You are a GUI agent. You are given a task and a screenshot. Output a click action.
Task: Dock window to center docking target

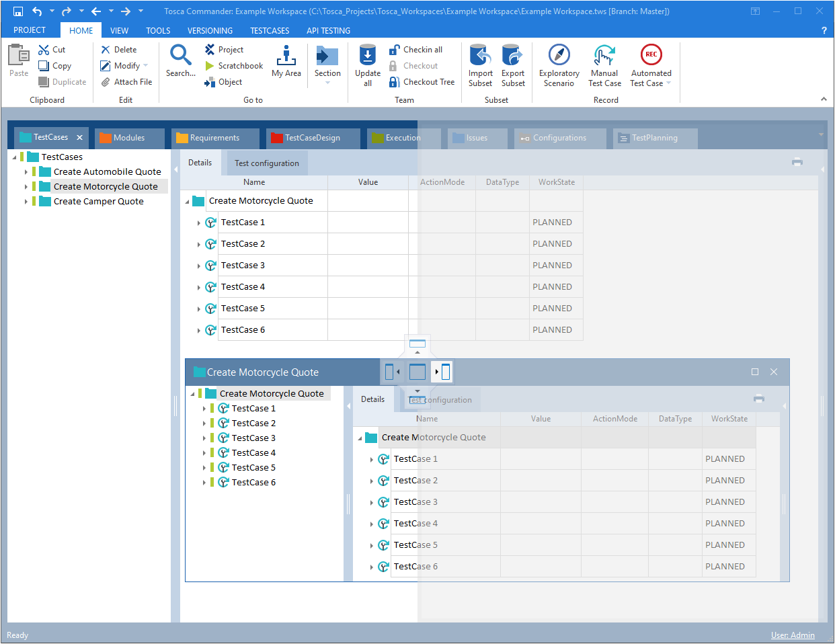tap(417, 372)
